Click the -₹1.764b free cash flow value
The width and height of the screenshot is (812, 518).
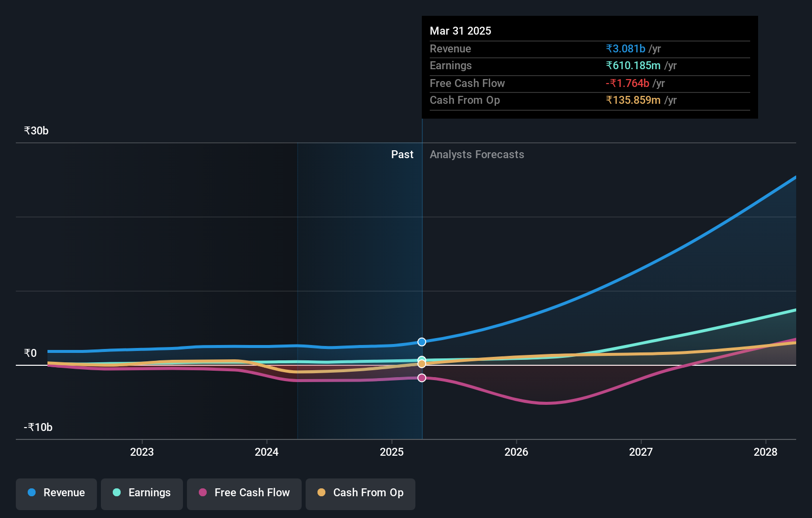click(x=628, y=84)
